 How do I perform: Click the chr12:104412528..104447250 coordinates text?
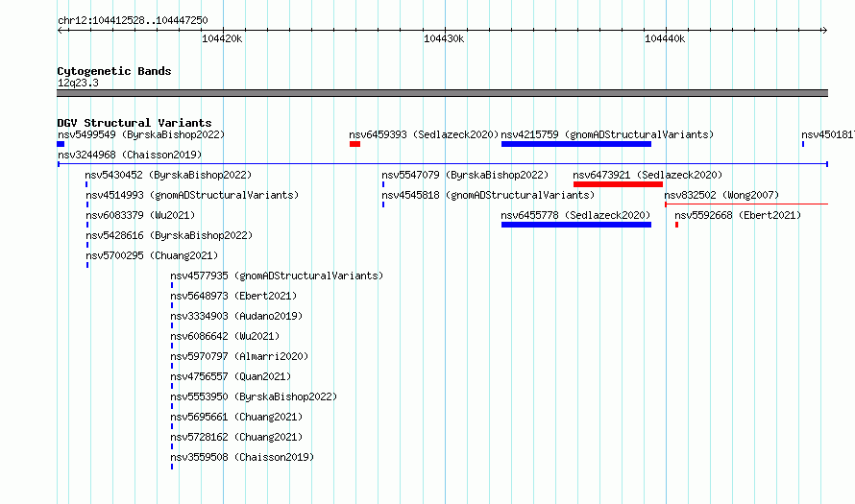133,20
